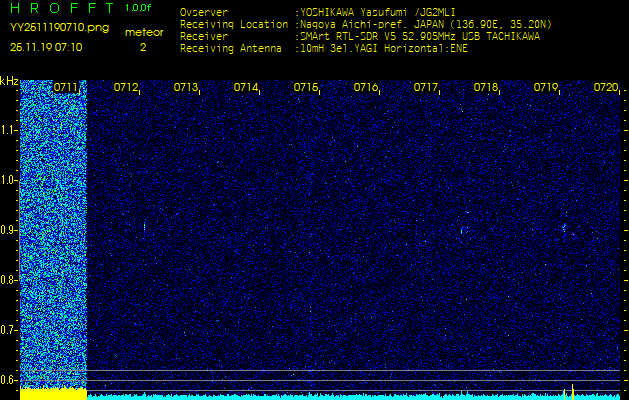Click the 'meteor' label
629x400 pixels.
144,33
